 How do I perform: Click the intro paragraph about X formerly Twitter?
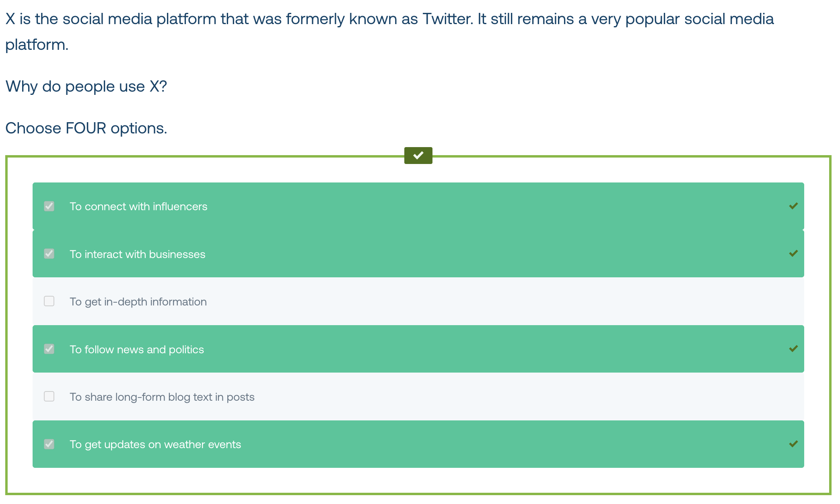point(389,32)
